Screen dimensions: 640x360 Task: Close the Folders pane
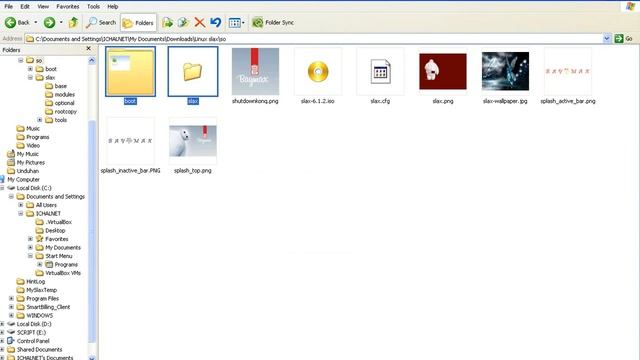click(89, 49)
